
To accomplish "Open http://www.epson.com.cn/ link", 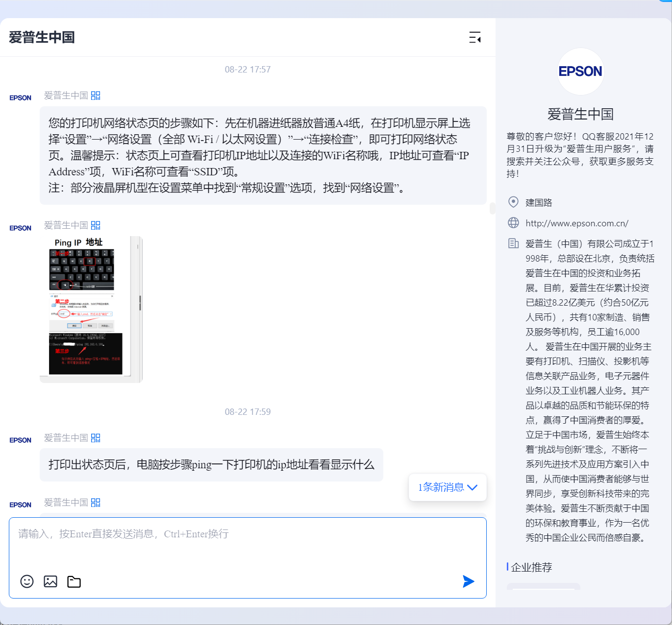I will tap(577, 223).
